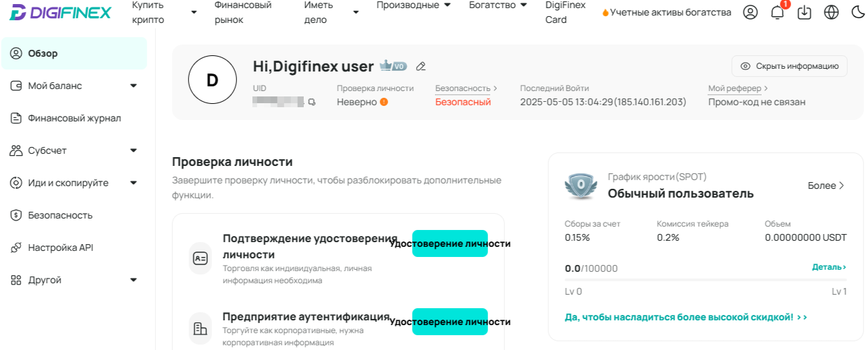Expand Иди и скопируйте sidebar arrow
The image size is (868, 350).
pyautogui.click(x=133, y=183)
